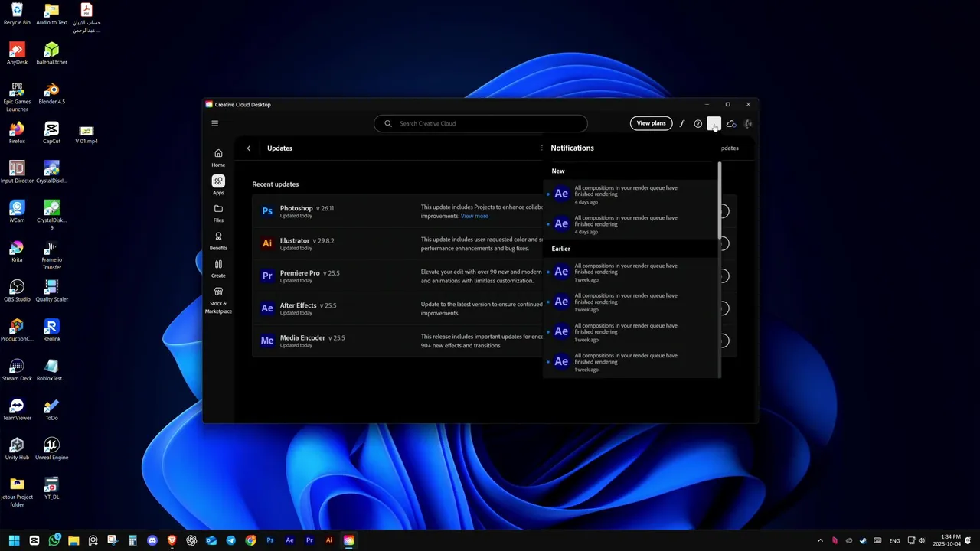
Task: Open Apps in the Creative Cloud sidebar
Action: [x=218, y=185]
